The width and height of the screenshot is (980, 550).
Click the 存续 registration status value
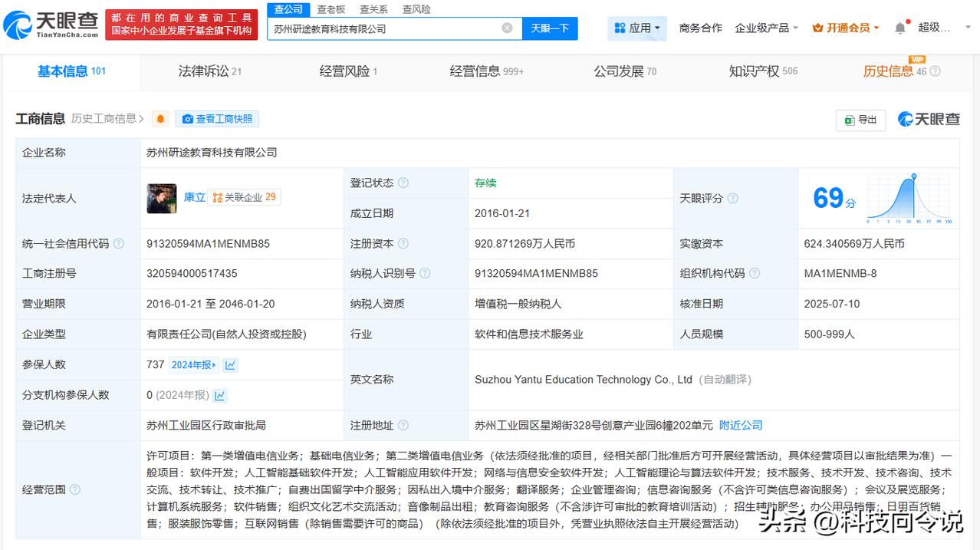[x=485, y=183]
